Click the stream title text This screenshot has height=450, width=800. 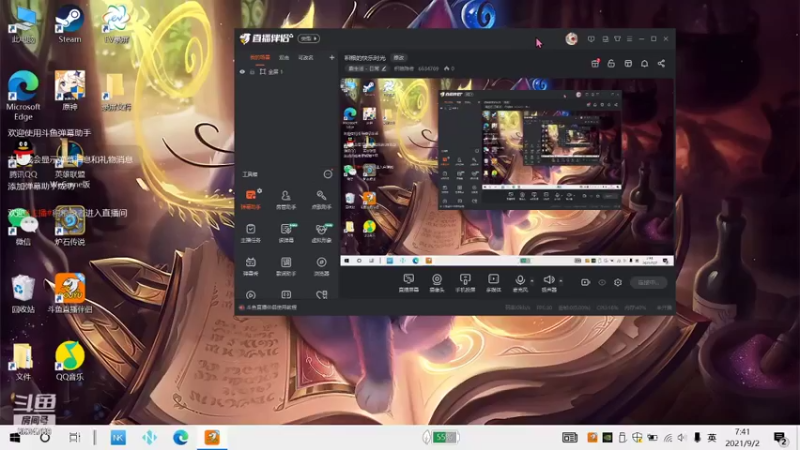[x=365, y=58]
